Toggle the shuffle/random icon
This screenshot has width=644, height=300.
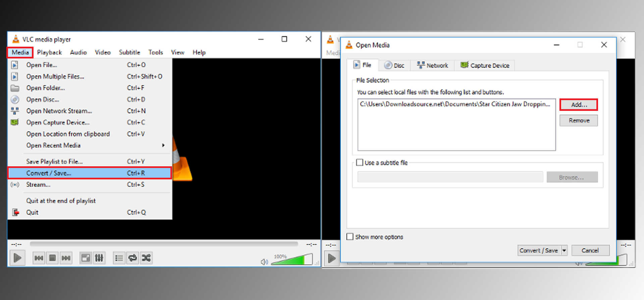146,258
